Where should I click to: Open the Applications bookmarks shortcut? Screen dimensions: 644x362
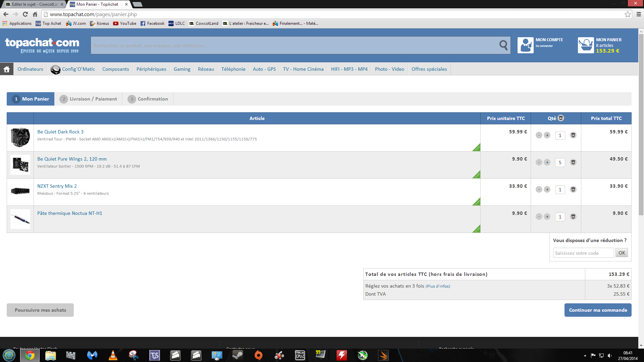click(17, 23)
